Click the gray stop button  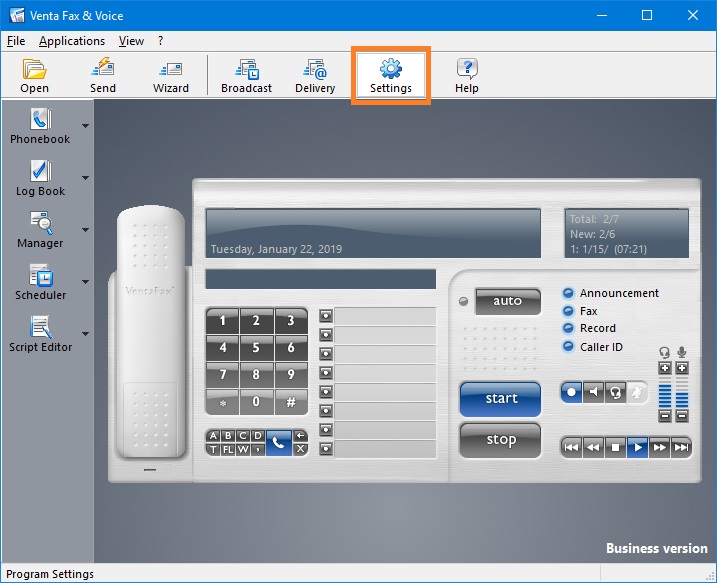click(501, 440)
